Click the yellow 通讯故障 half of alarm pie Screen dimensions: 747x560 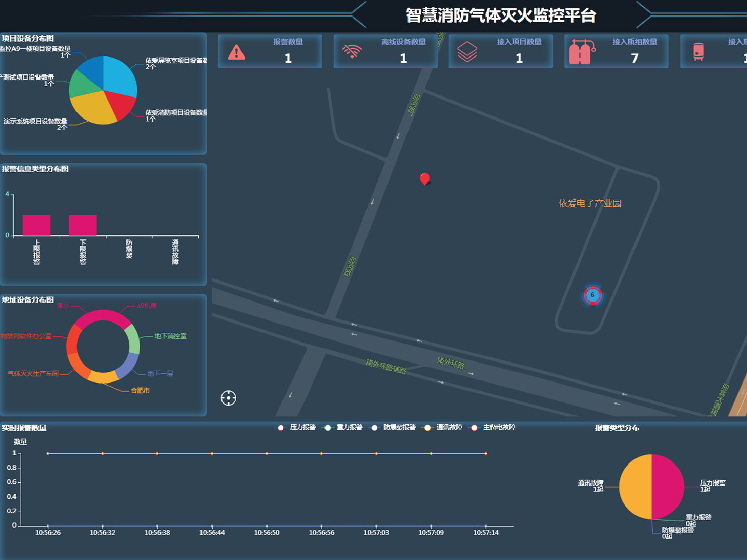point(635,487)
